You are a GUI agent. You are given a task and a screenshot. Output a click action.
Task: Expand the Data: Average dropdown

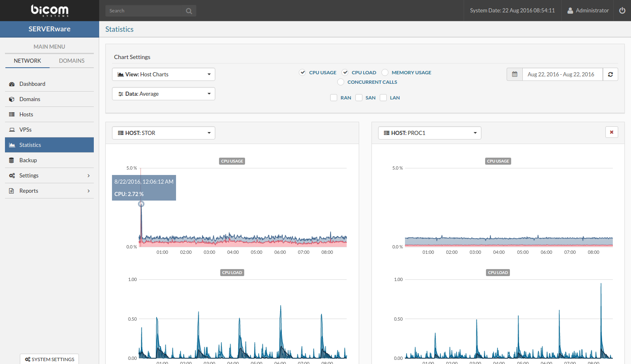[163, 94]
